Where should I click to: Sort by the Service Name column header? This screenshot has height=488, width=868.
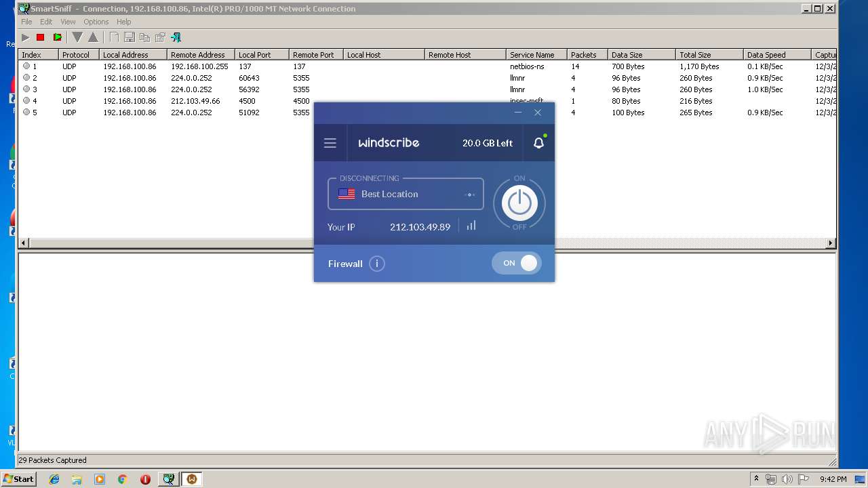point(536,55)
